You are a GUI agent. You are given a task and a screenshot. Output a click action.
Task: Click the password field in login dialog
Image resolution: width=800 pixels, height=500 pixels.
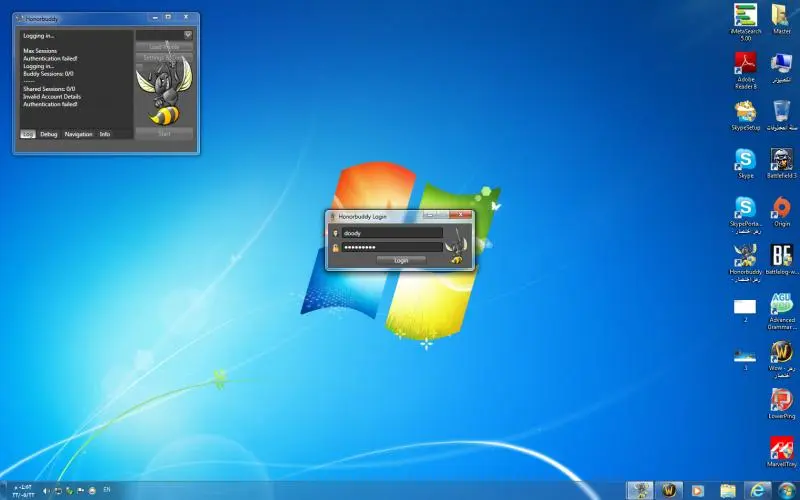[x=392, y=247]
